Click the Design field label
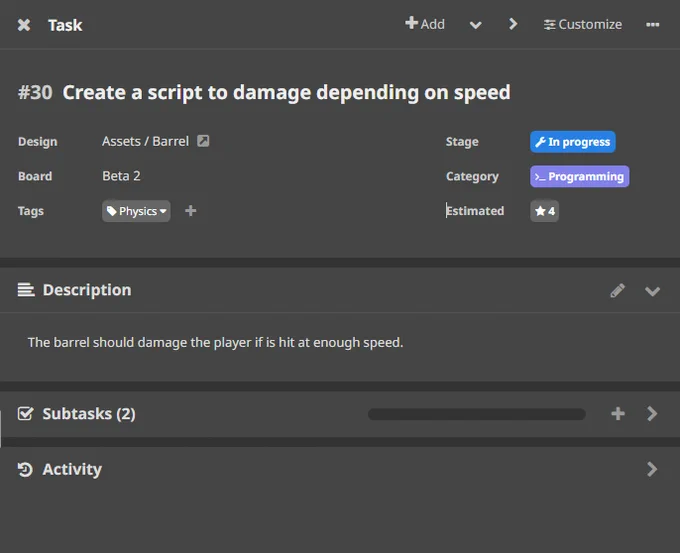Viewport: 680px width, 553px height. [x=38, y=142]
